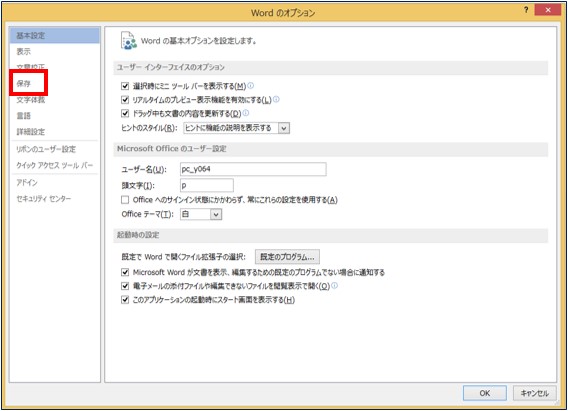Select the 基本設定 category
This screenshot has height=411, width=568.
(55, 35)
